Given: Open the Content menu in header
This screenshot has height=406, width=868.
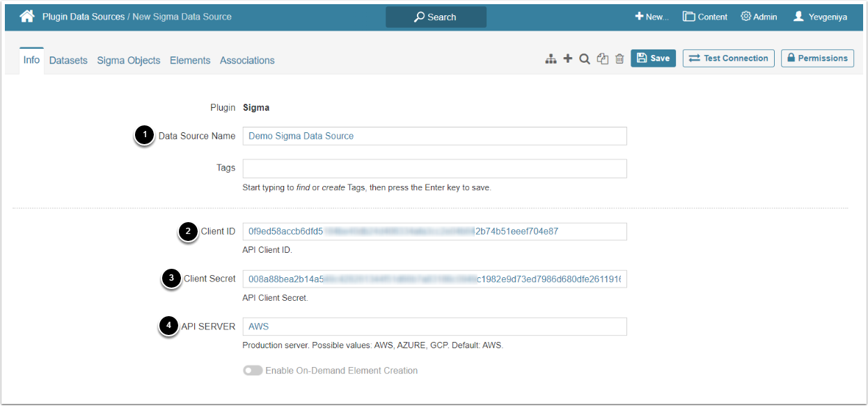Looking at the screenshot, I should pos(704,17).
